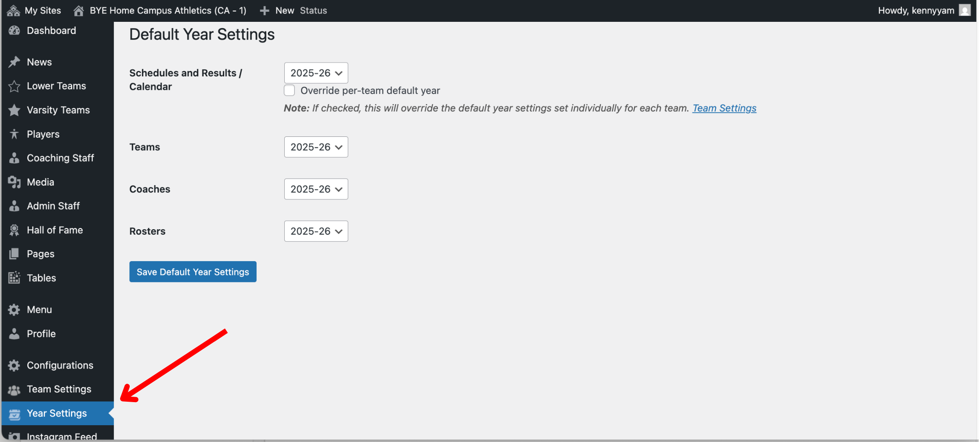Open the Coaches year dropdown

[316, 189]
